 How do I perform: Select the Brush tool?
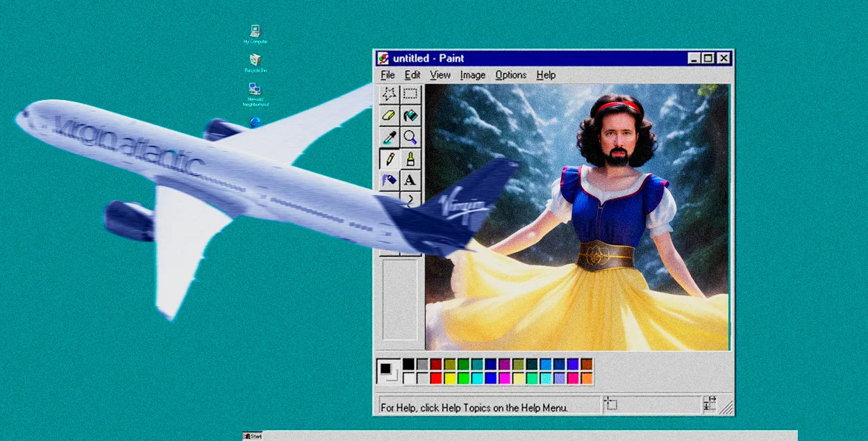[x=410, y=158]
